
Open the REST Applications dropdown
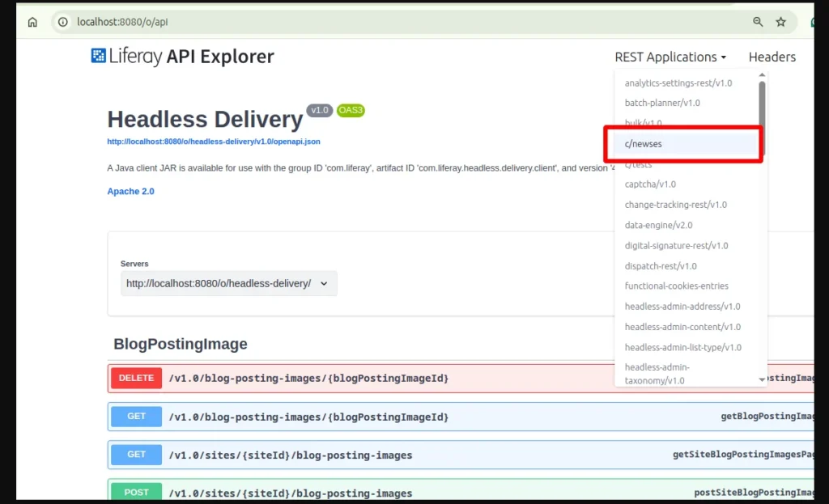670,57
